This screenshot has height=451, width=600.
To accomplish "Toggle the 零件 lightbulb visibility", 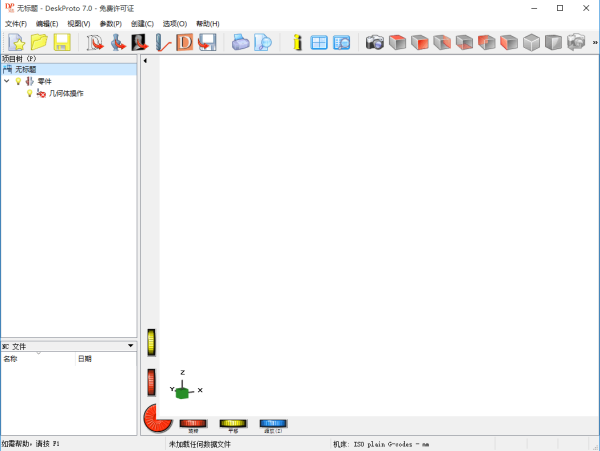I will coord(18,81).
